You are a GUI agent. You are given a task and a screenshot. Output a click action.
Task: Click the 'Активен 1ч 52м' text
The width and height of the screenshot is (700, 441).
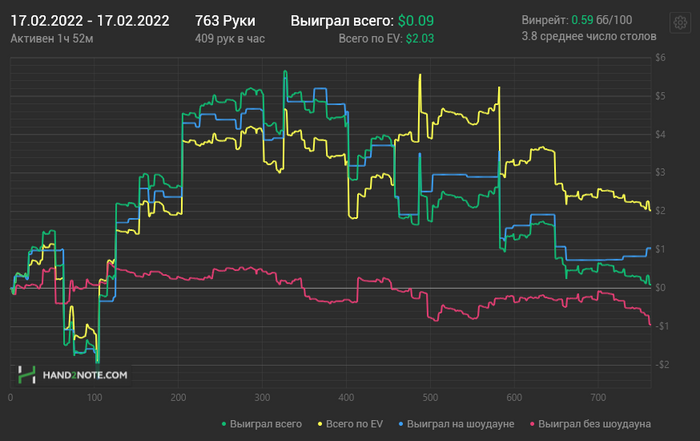[x=52, y=39]
